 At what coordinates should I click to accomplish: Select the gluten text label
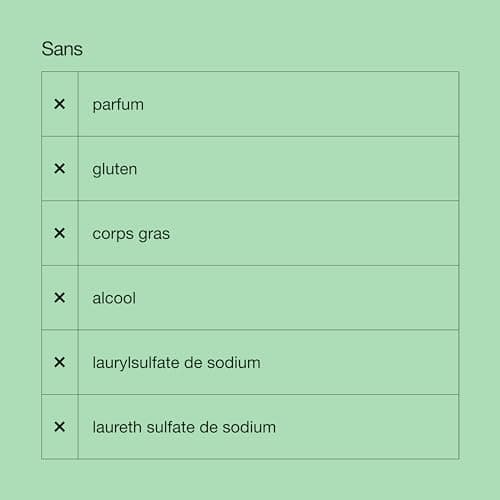pyautogui.click(x=115, y=169)
